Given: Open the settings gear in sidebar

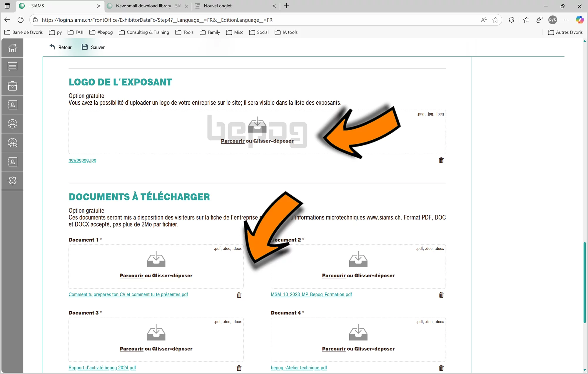Looking at the screenshot, I should [12, 180].
